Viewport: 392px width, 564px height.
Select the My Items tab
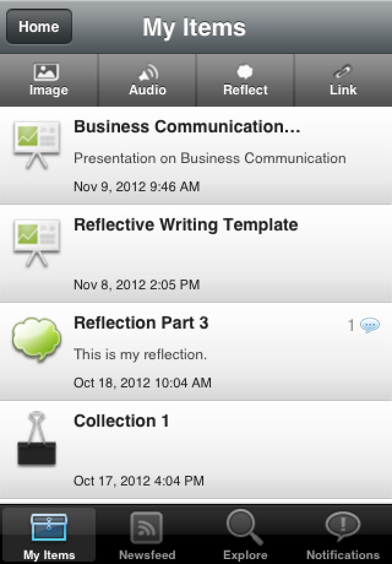[x=49, y=535]
